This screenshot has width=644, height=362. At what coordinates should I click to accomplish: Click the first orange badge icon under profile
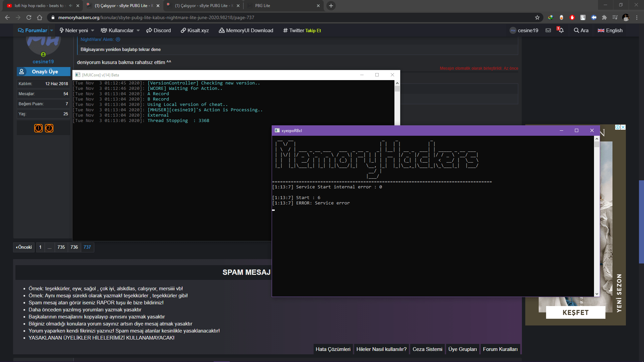(x=38, y=128)
